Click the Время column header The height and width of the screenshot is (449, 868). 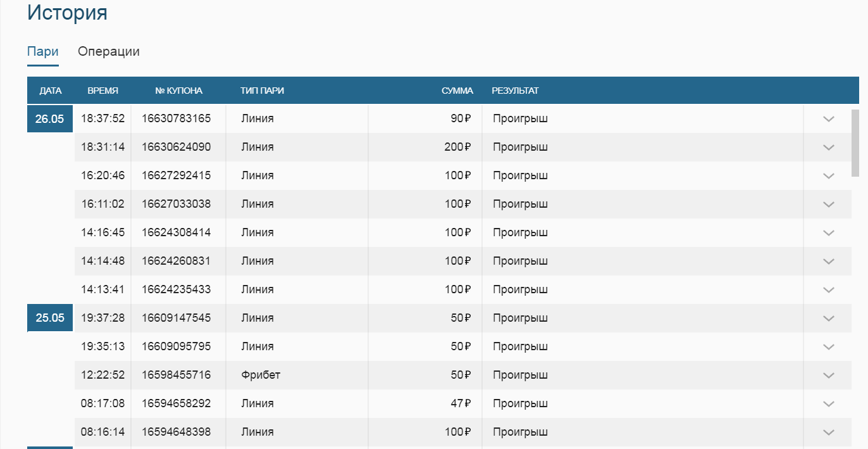click(102, 91)
